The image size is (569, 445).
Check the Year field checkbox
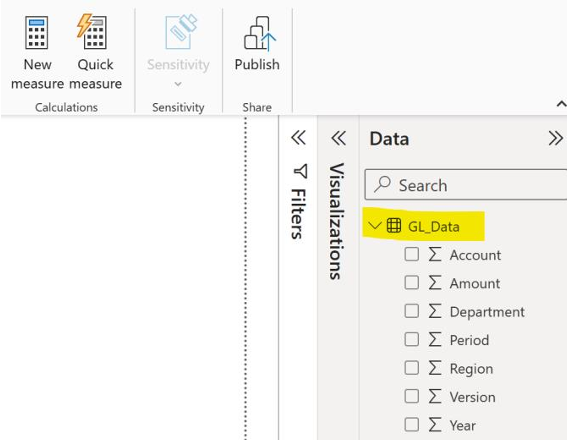click(412, 424)
